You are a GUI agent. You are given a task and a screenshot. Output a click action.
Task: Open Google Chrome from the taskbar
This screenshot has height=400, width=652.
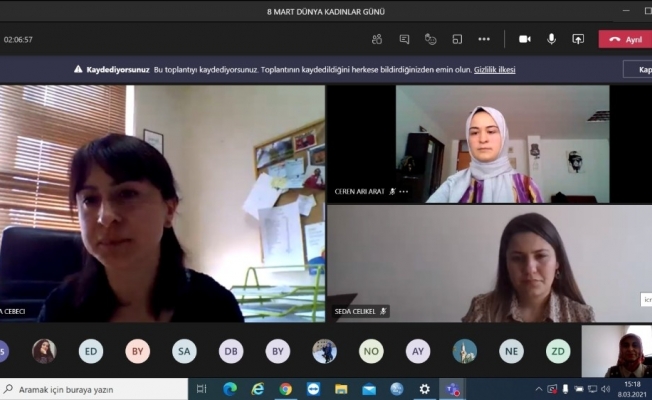tap(285, 389)
